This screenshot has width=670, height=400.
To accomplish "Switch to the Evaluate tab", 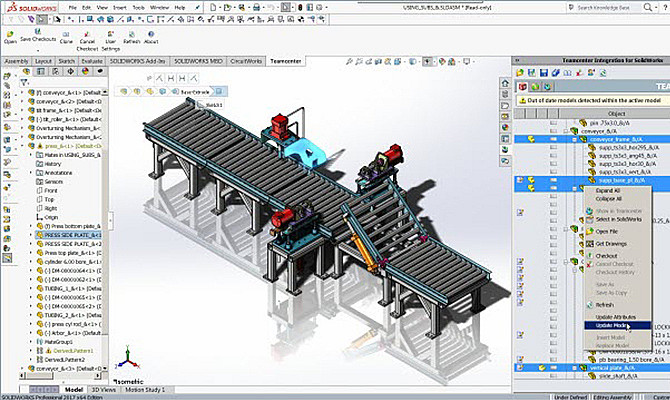I will pyautogui.click(x=92, y=61).
